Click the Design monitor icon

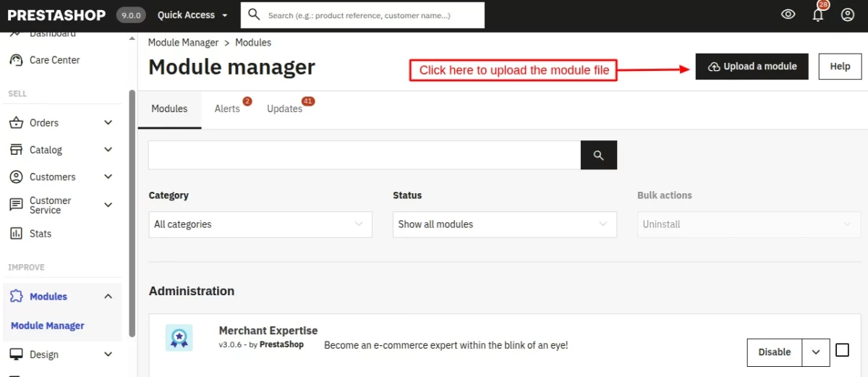click(16, 355)
